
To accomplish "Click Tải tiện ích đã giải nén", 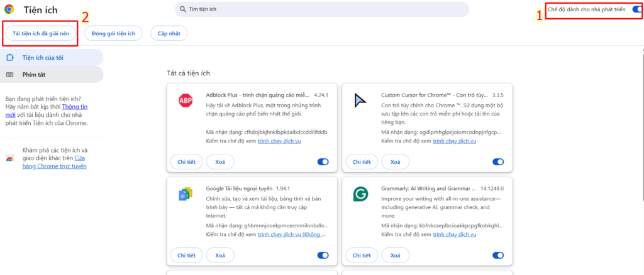I will click(40, 33).
